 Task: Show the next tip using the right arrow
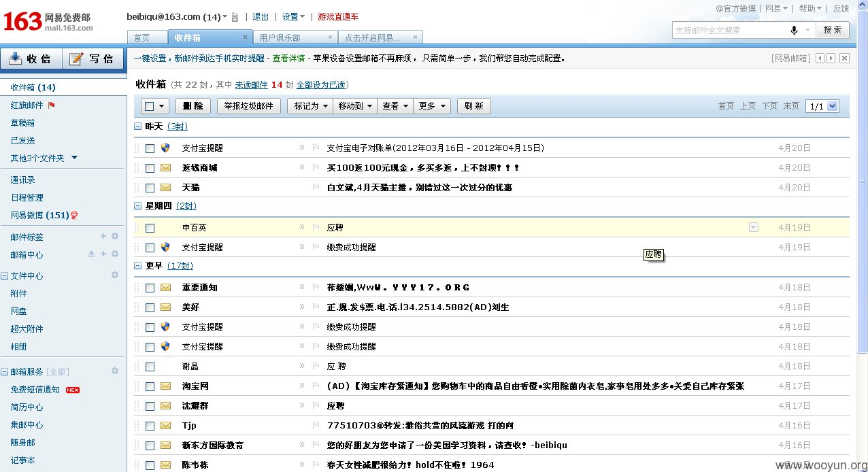coord(831,58)
